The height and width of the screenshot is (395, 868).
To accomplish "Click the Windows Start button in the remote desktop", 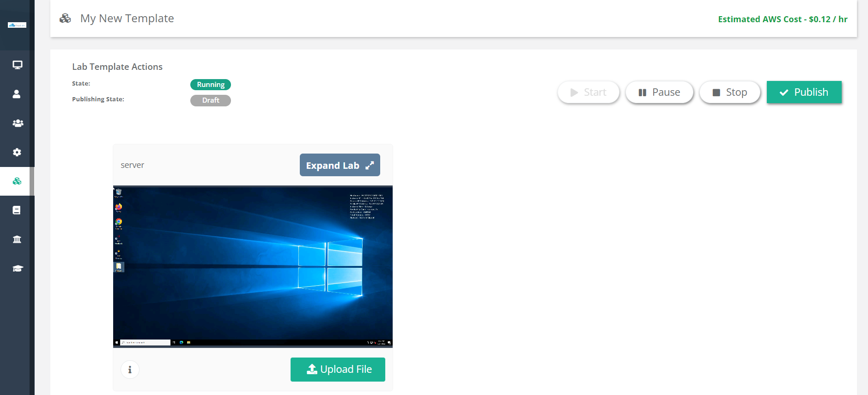I will [116, 343].
